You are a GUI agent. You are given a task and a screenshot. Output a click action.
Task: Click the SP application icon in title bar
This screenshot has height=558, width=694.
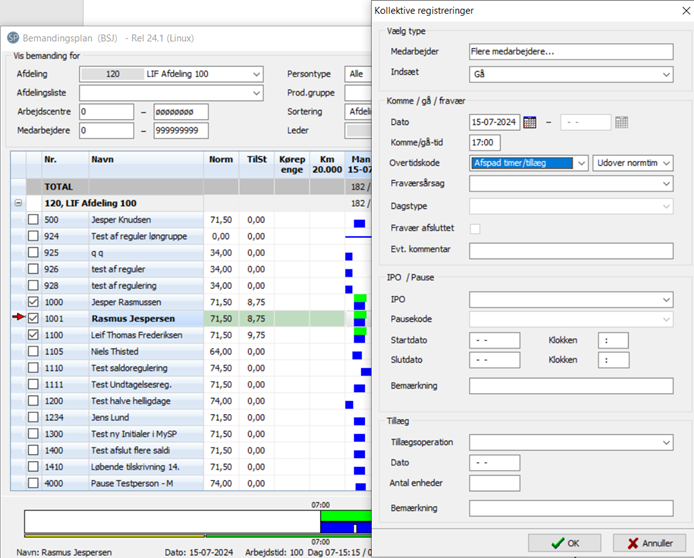(x=13, y=36)
